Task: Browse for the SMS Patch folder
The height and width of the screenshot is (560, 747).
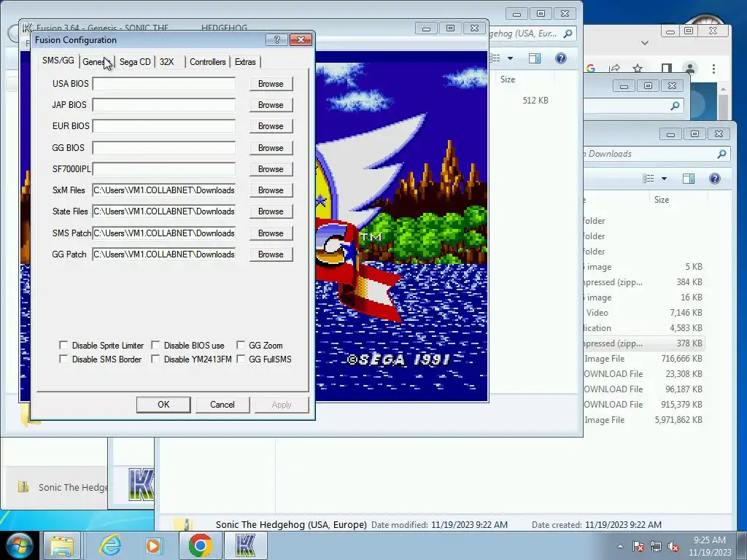Action: coord(271,233)
